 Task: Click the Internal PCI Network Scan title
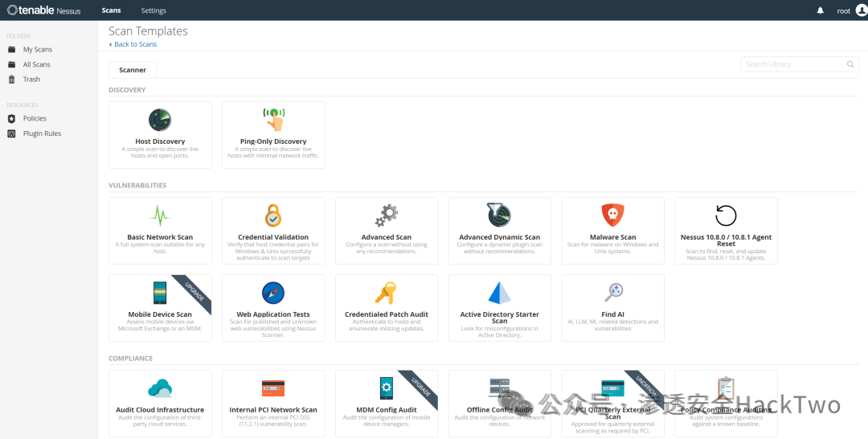point(273,410)
